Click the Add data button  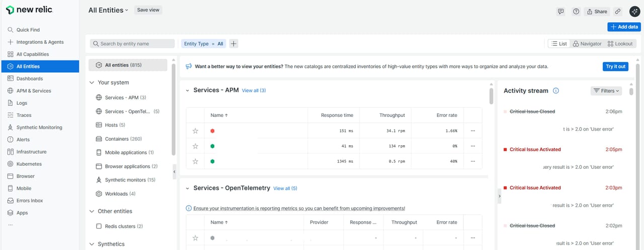click(x=624, y=27)
